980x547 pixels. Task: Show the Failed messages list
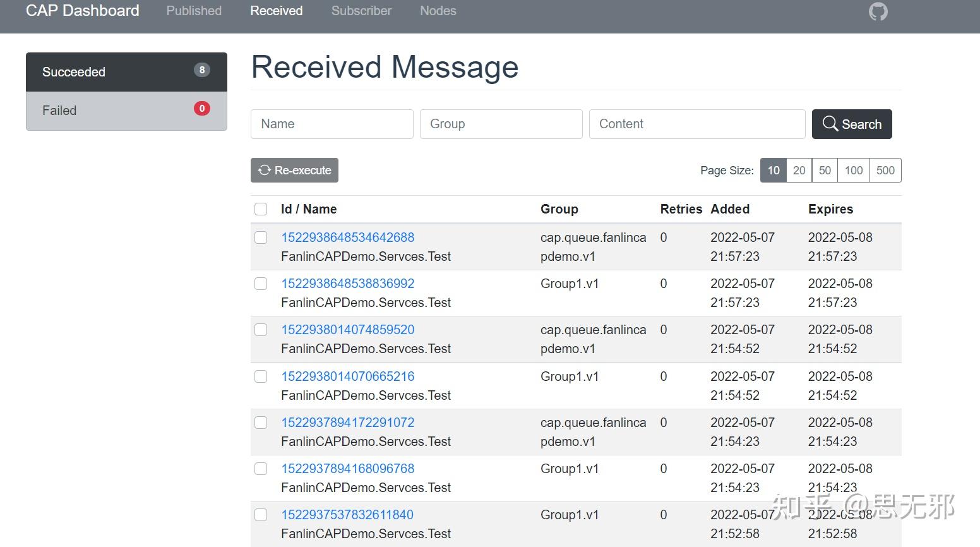126,111
